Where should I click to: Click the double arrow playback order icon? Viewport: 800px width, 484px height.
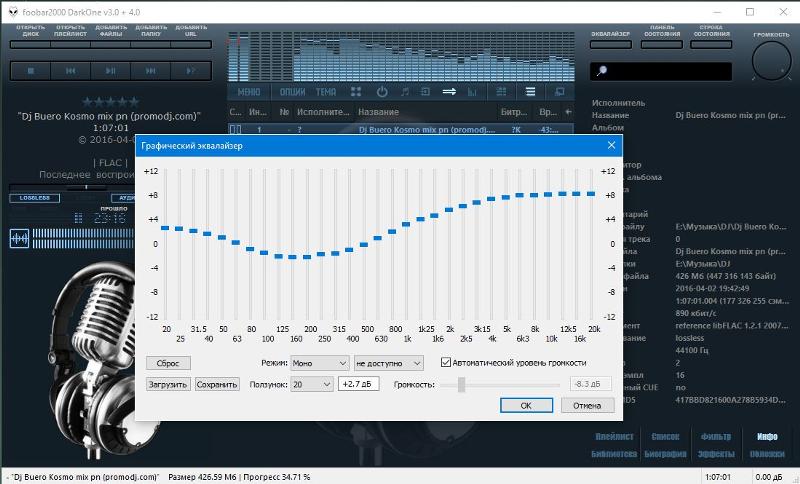click(x=449, y=92)
